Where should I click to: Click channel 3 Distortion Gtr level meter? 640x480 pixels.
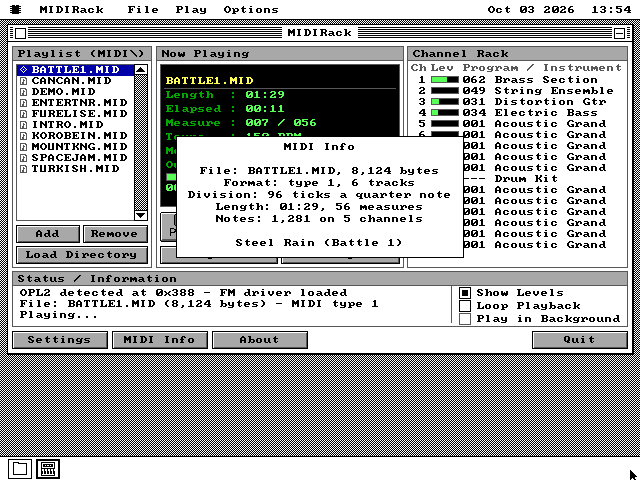click(445, 102)
